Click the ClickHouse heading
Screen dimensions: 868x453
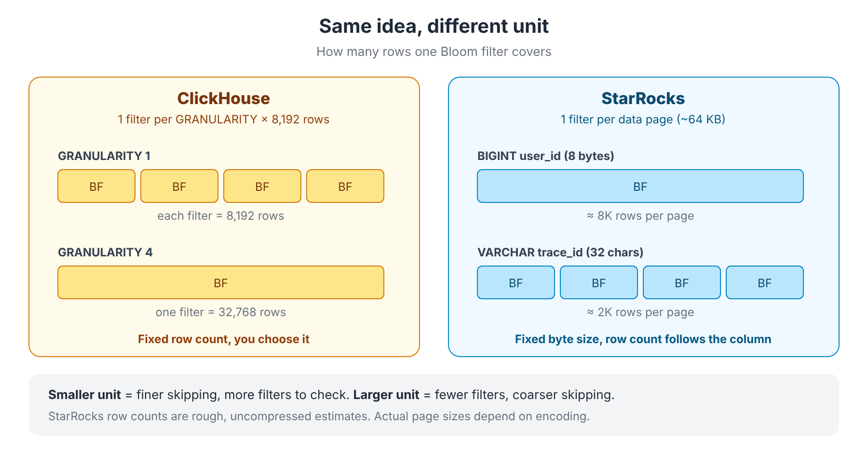[x=224, y=98]
